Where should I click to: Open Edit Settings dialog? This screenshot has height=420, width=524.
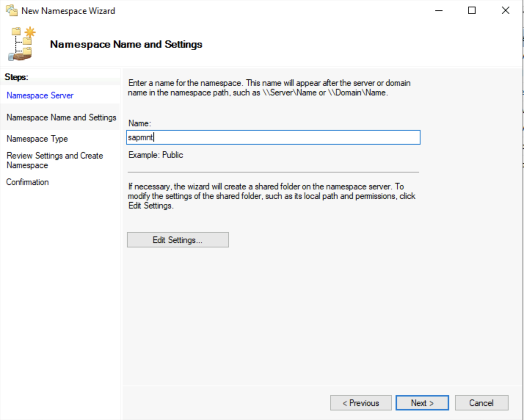[178, 240]
